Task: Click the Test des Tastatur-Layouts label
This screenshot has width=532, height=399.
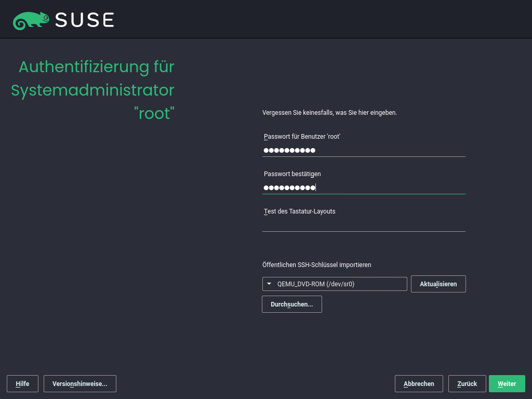Action: (299, 211)
